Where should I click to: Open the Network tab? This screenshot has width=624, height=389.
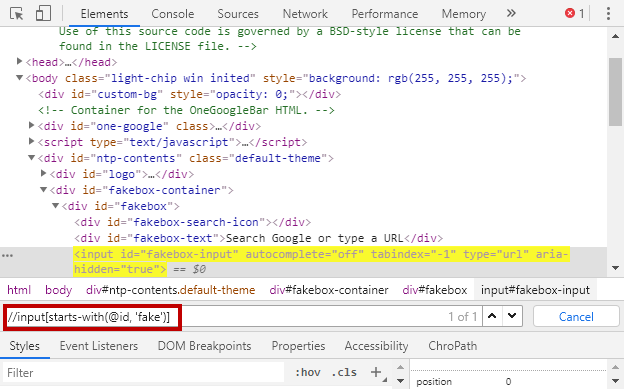[305, 14]
